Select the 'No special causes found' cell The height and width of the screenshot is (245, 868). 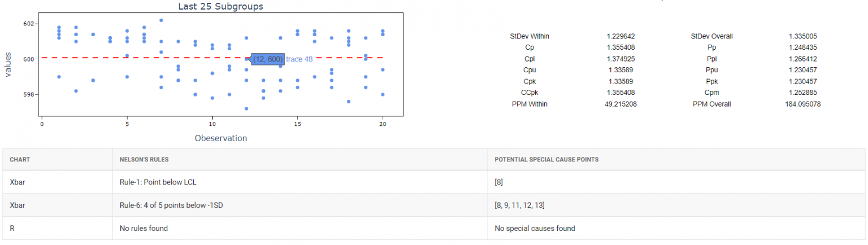535,228
